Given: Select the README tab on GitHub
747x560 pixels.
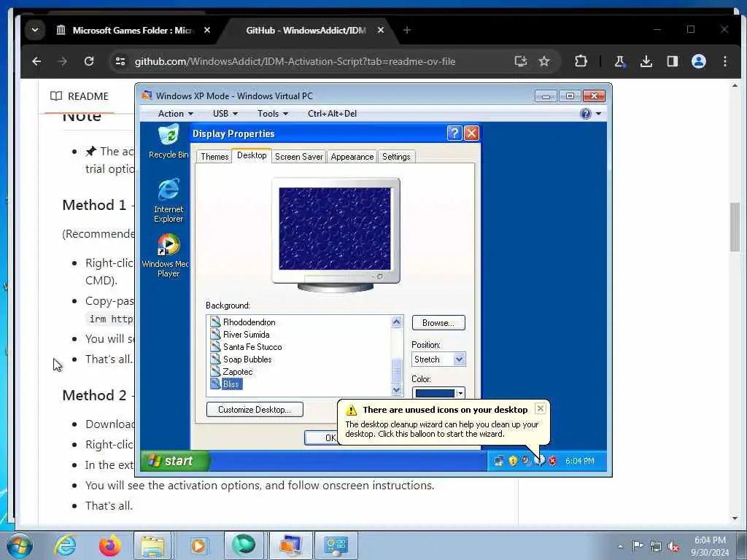Looking at the screenshot, I should pos(80,96).
